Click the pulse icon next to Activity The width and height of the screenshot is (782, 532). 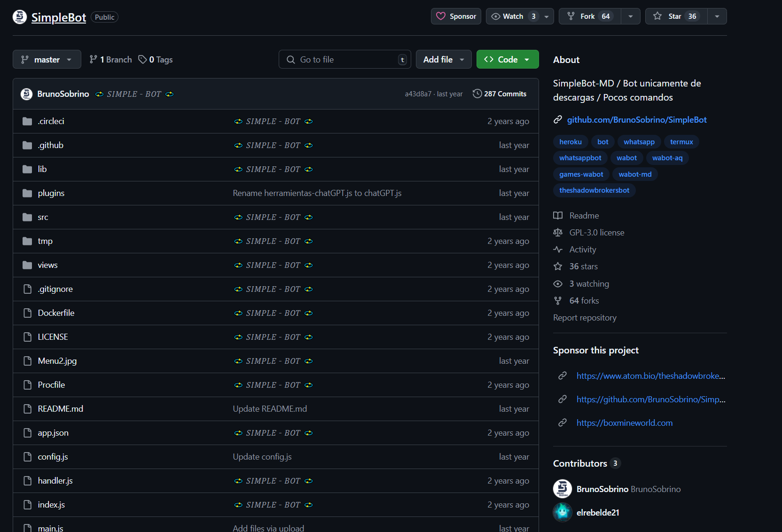click(558, 250)
